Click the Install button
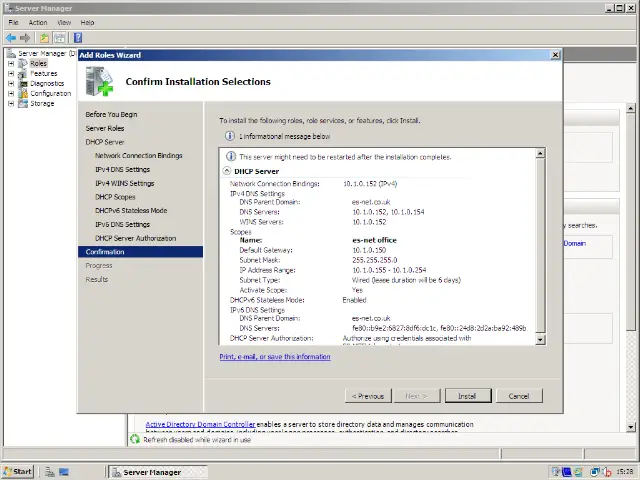 (x=468, y=396)
